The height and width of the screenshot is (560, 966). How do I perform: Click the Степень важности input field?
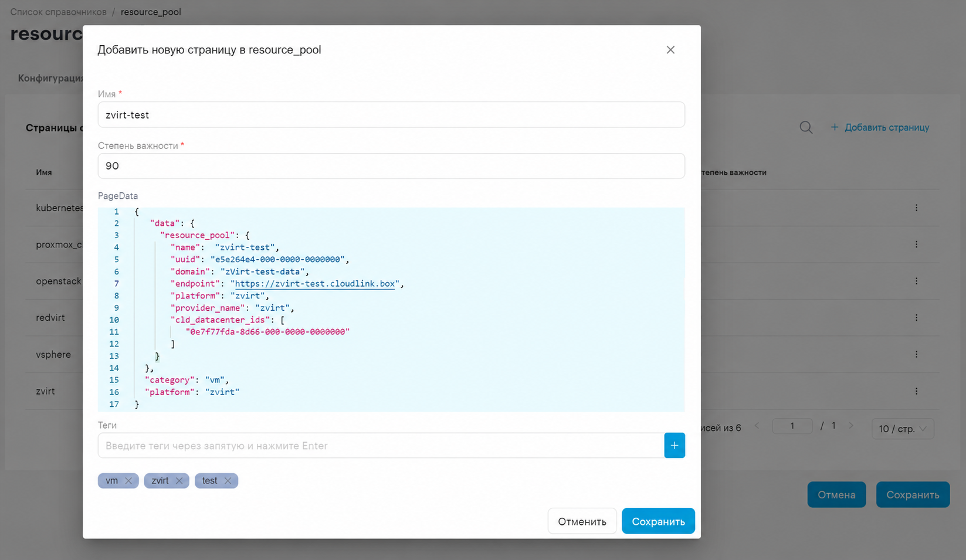(391, 166)
